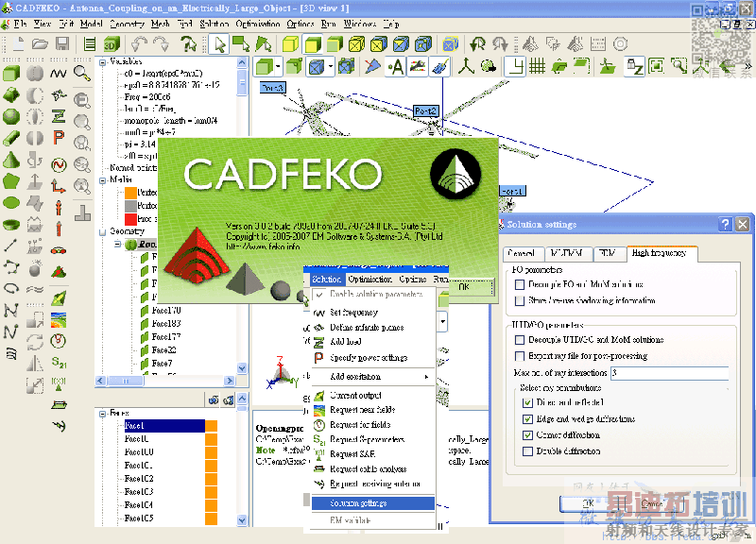Click the red media color swatch in Media tree
This screenshot has height=544, width=756.
[130, 219]
